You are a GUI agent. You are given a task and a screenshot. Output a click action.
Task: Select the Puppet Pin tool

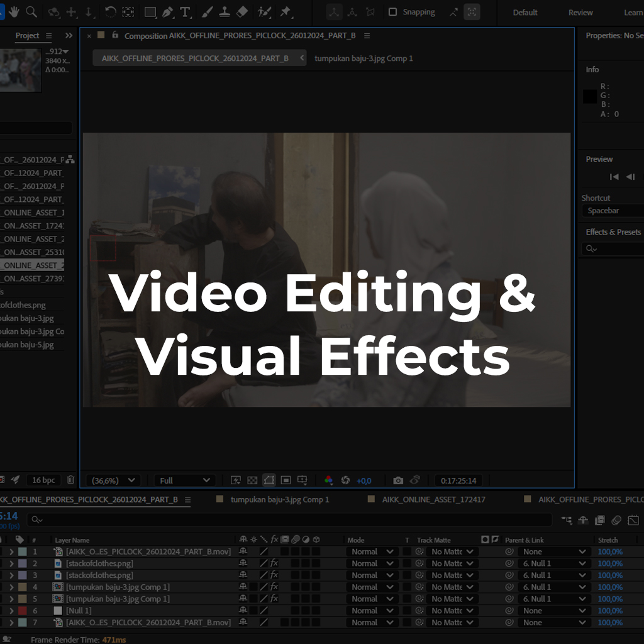(286, 12)
